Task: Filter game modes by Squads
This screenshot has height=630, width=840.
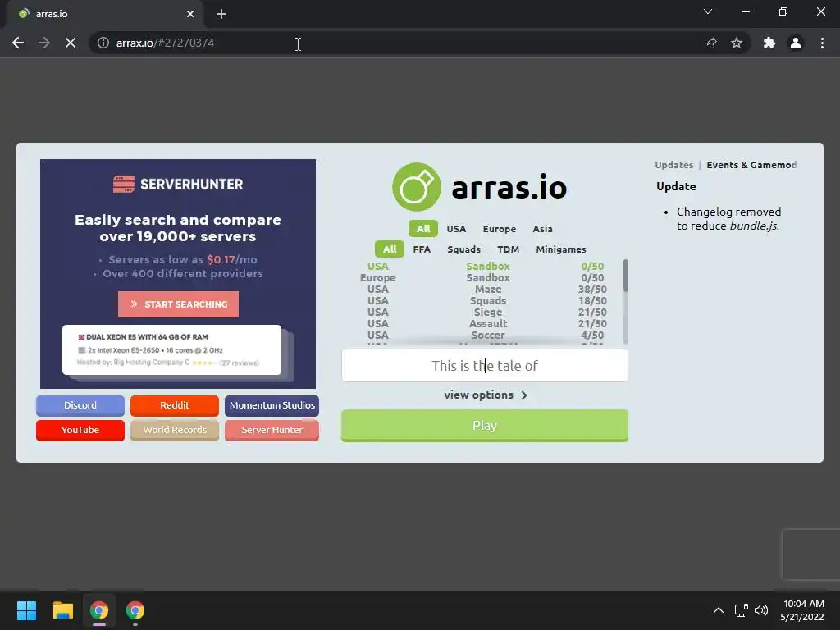Action: [464, 249]
